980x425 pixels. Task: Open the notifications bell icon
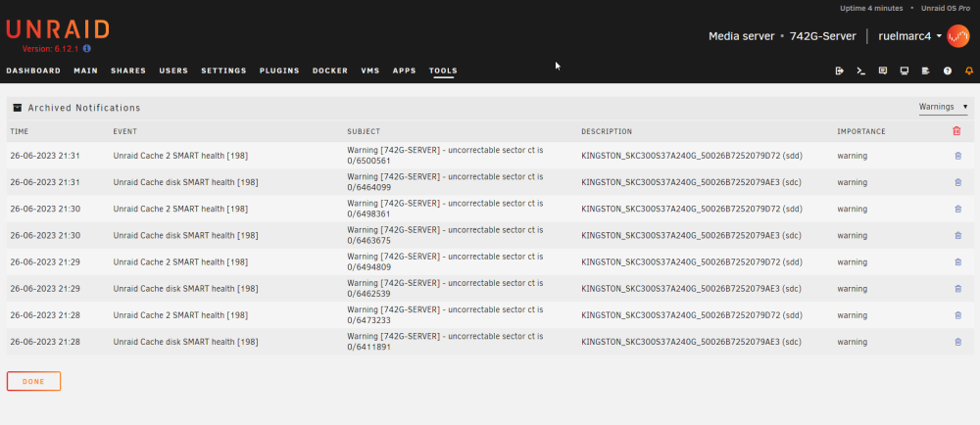click(x=969, y=71)
